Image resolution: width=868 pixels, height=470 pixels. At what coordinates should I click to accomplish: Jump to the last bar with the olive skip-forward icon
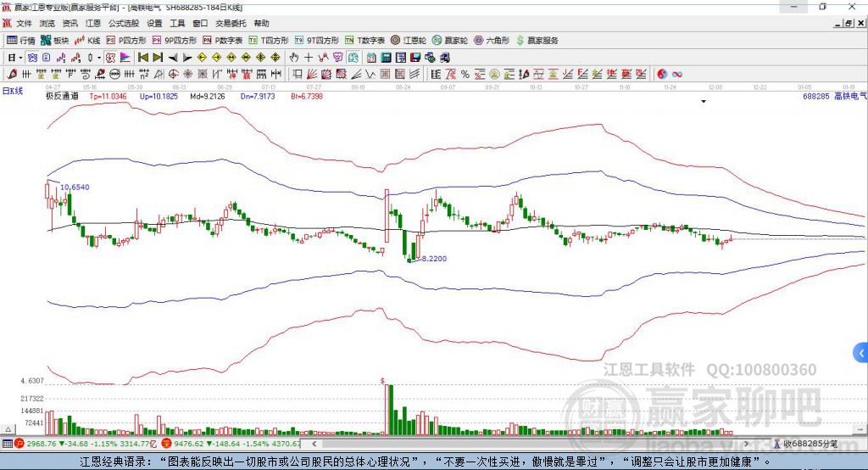click(x=158, y=58)
